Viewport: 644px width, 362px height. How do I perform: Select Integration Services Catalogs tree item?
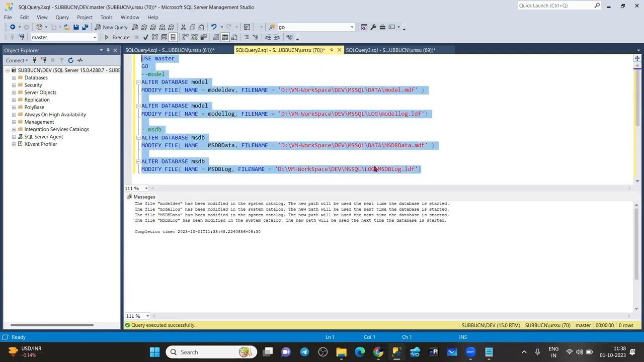point(56,130)
